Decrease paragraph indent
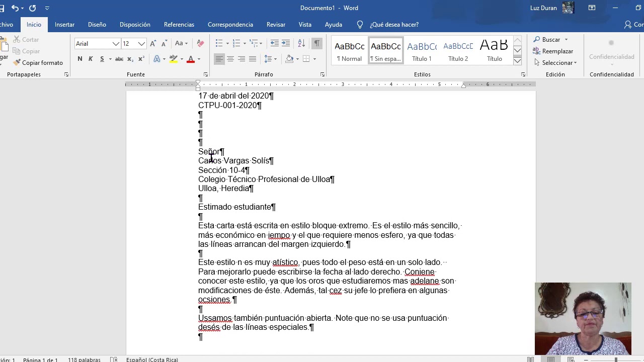 274,43
